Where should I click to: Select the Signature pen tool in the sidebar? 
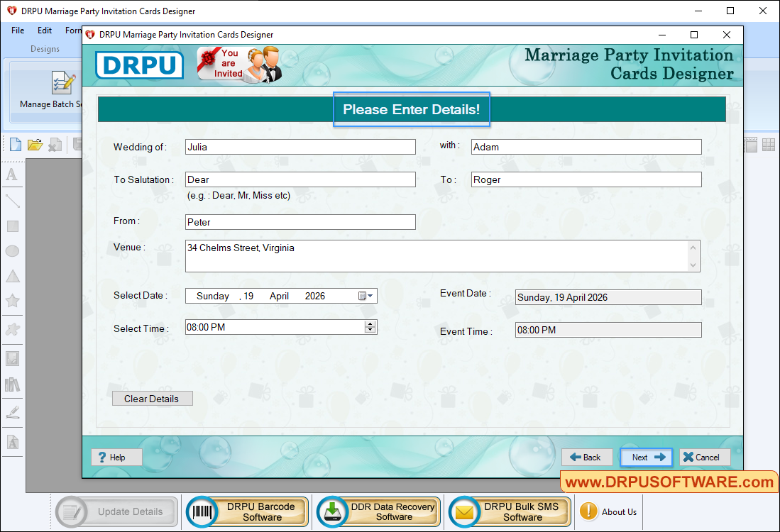pyautogui.click(x=12, y=411)
